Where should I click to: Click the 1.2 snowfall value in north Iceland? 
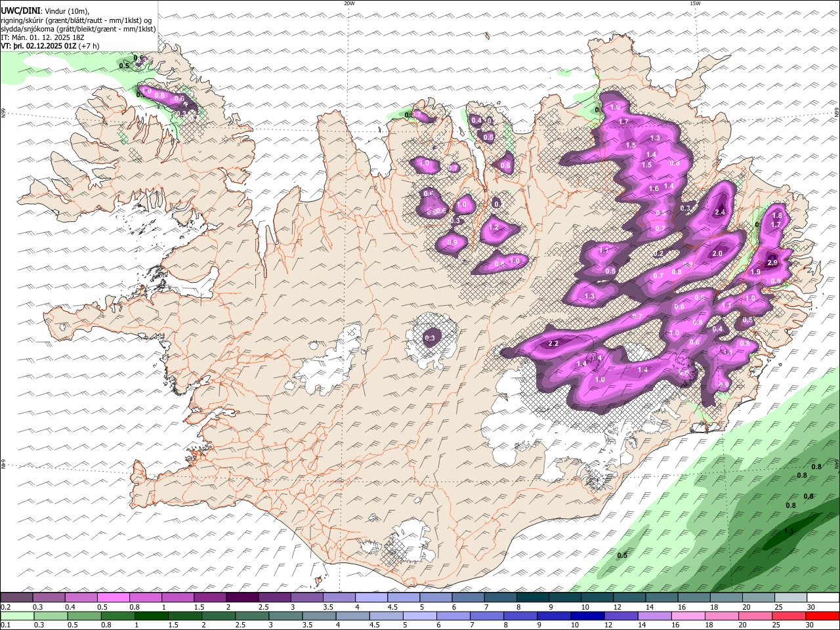494,227
